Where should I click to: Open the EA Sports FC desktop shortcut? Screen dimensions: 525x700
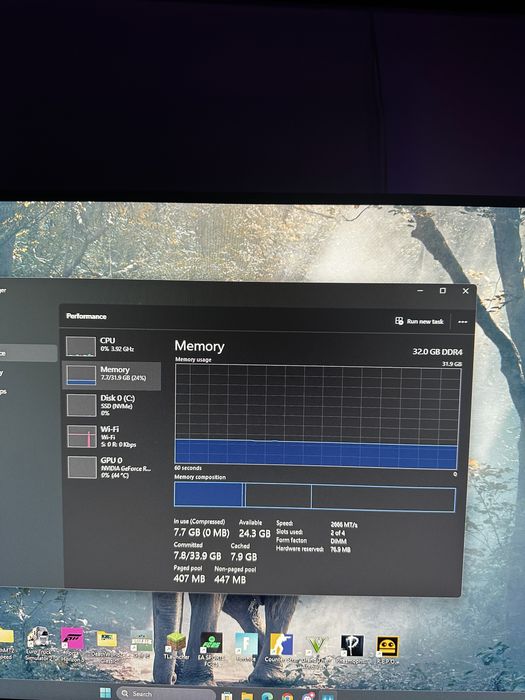211,649
